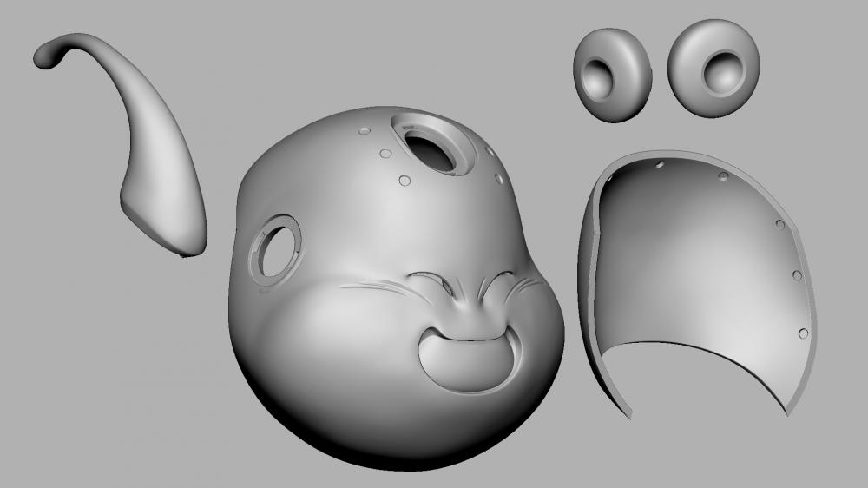Image resolution: width=868 pixels, height=488 pixels.
Task: Click the large oval hole on top of head
Action: pyautogui.click(x=430, y=149)
